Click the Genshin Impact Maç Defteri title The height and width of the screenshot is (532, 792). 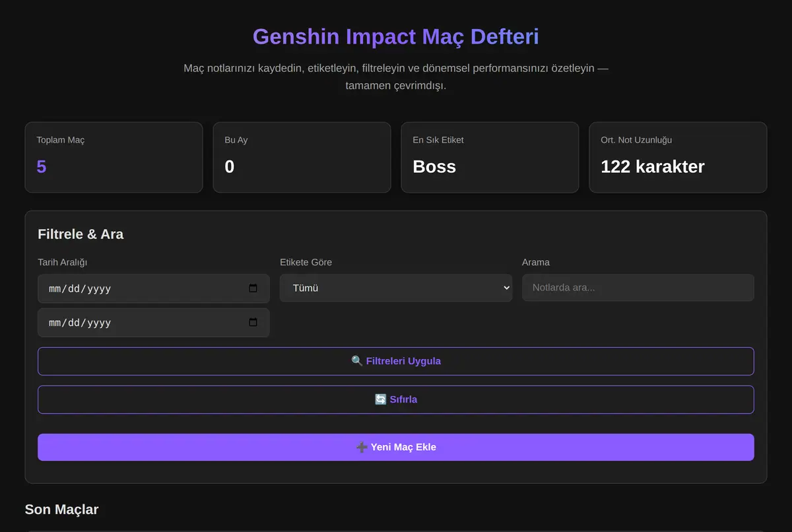[x=396, y=36]
